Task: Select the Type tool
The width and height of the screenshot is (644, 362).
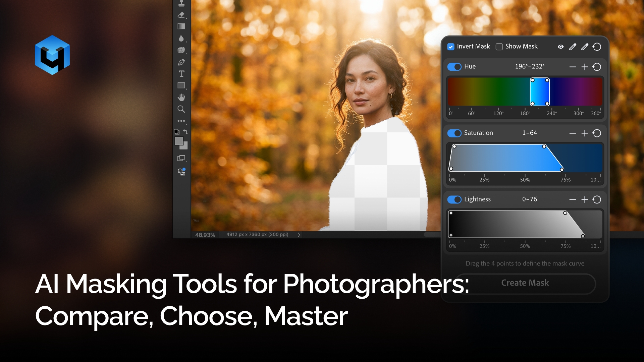Action: coord(181,74)
